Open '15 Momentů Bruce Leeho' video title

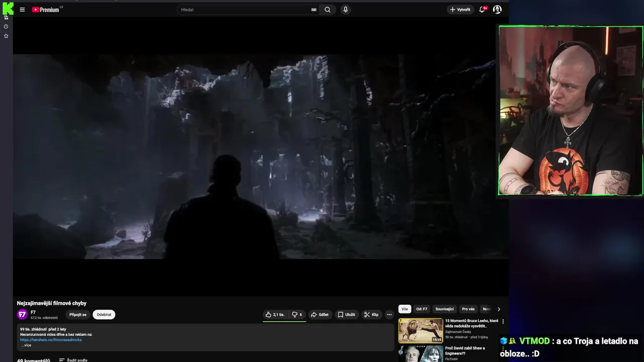point(471,323)
